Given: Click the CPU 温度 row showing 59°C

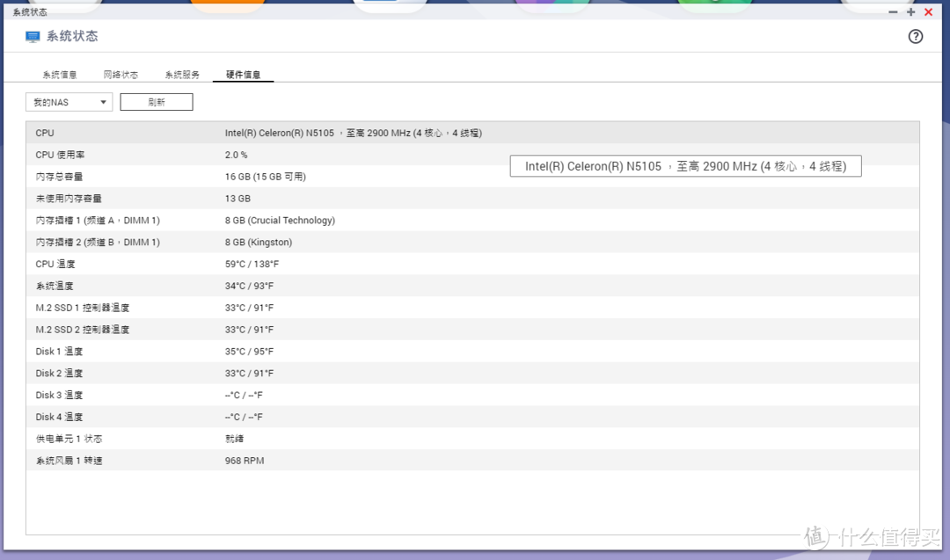Looking at the screenshot, I should click(472, 264).
